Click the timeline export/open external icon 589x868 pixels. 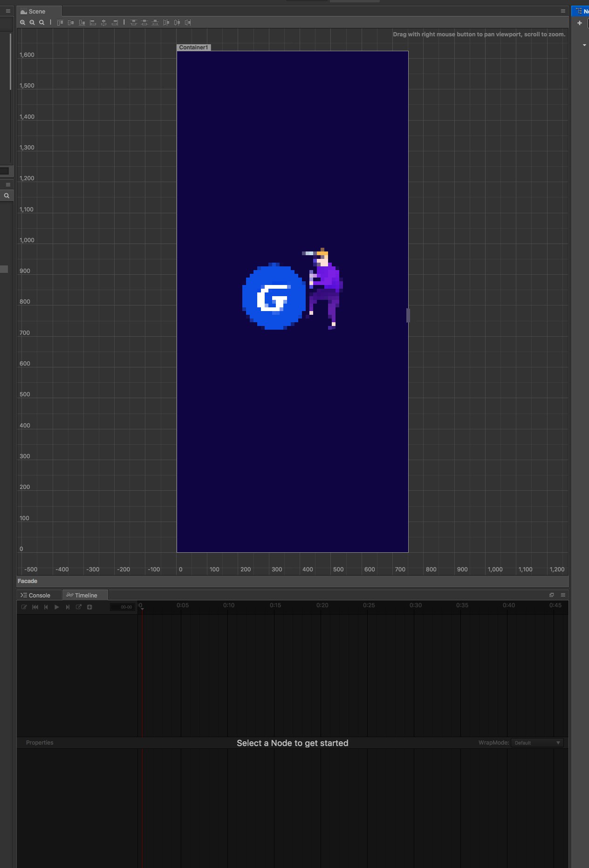[79, 607]
